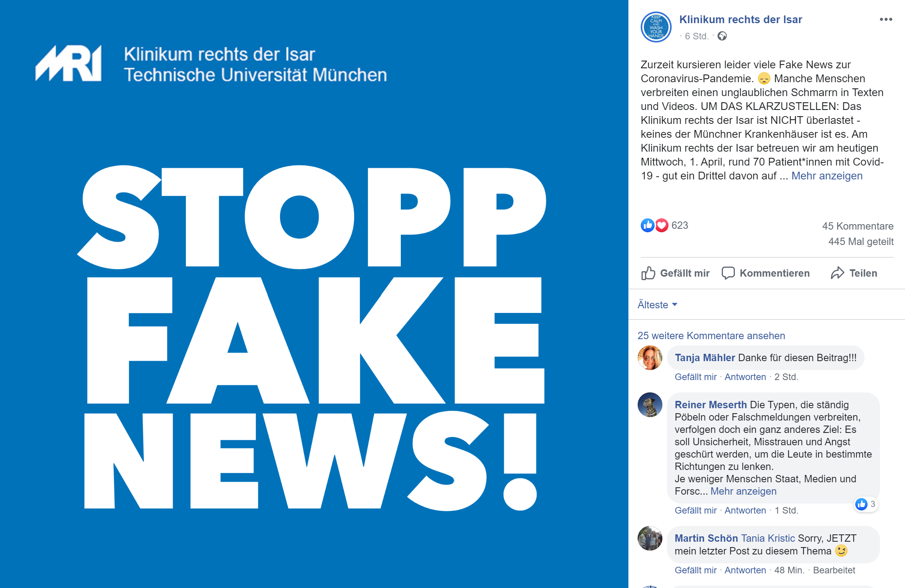Load 25 weitere Kommentare ansehen
The width and height of the screenshot is (905, 588).
pyautogui.click(x=711, y=336)
